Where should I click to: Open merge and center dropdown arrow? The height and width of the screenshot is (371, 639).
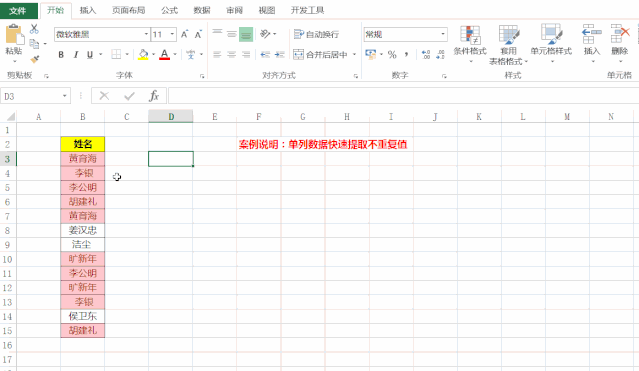pyautogui.click(x=354, y=54)
